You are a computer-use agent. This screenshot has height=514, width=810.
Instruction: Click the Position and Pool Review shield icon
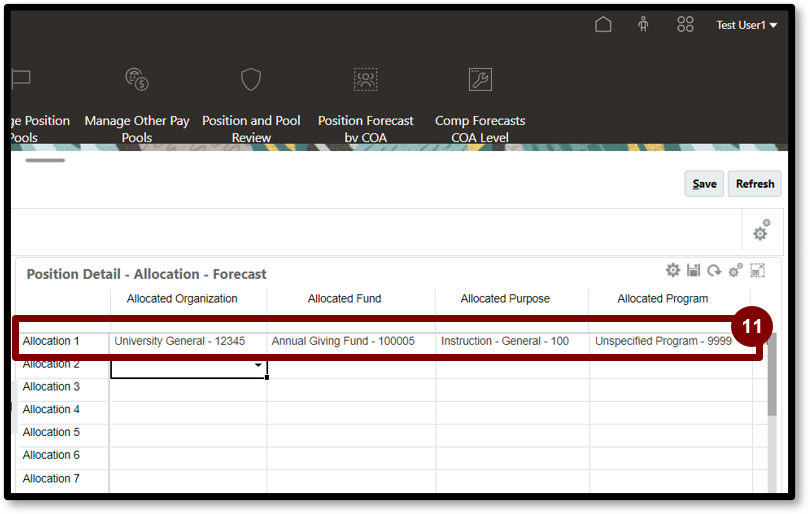click(251, 80)
